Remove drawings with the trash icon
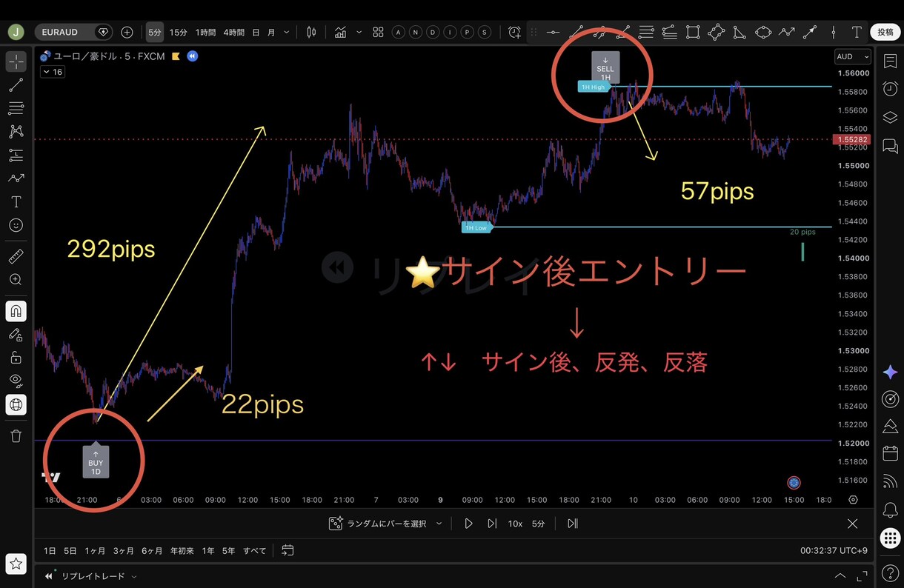Image resolution: width=904 pixels, height=588 pixels. (x=16, y=436)
